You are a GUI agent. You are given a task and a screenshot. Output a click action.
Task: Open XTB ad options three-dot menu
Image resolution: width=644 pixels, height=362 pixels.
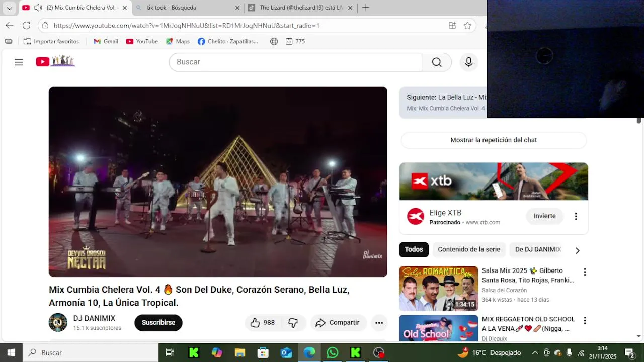tap(576, 216)
